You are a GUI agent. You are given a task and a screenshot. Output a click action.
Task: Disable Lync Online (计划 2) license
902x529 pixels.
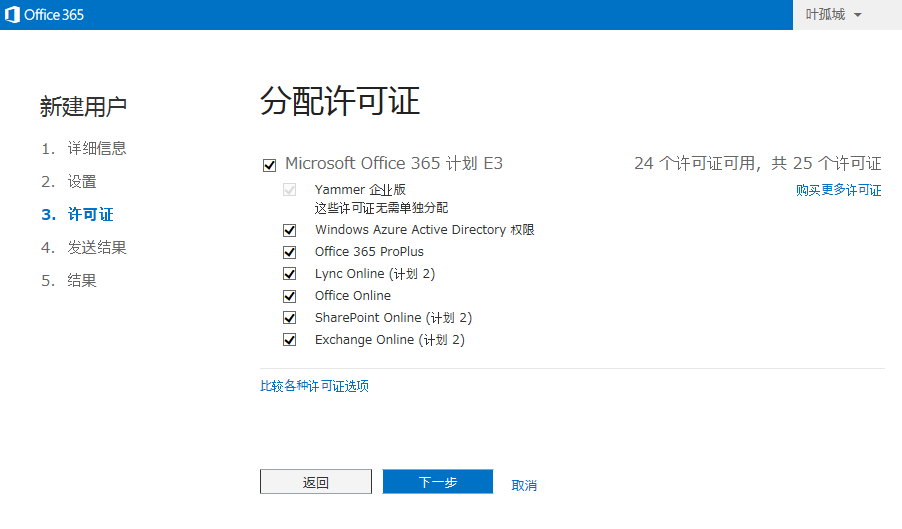(290, 274)
